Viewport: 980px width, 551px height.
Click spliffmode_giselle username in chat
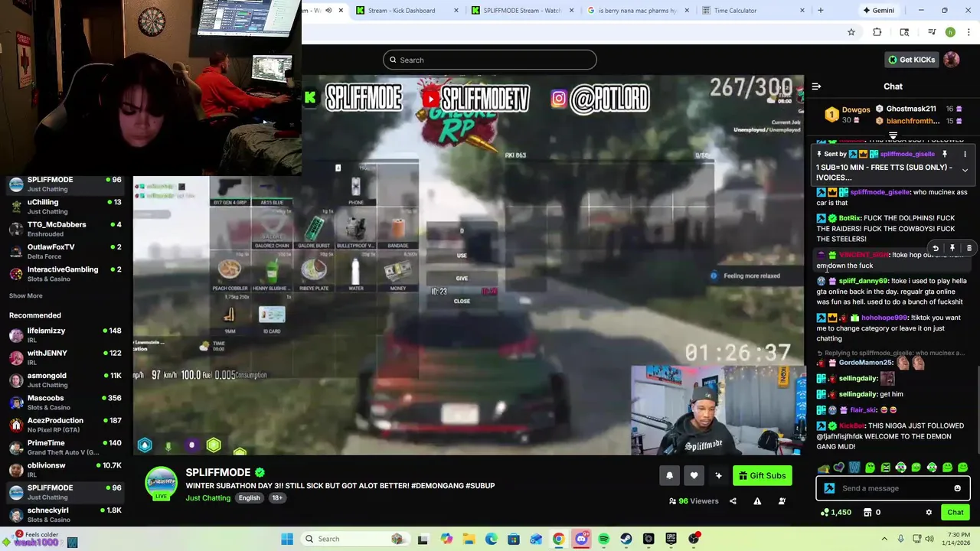point(880,192)
